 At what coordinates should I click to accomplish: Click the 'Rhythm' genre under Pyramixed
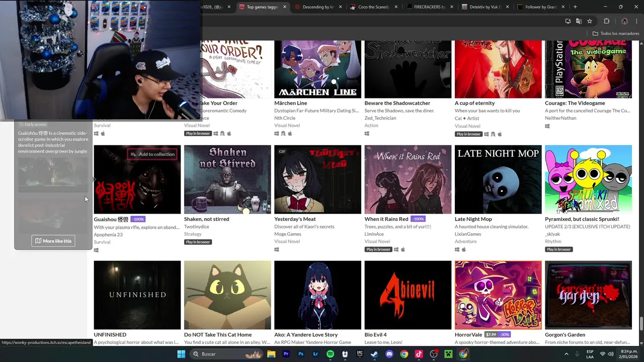point(553,242)
